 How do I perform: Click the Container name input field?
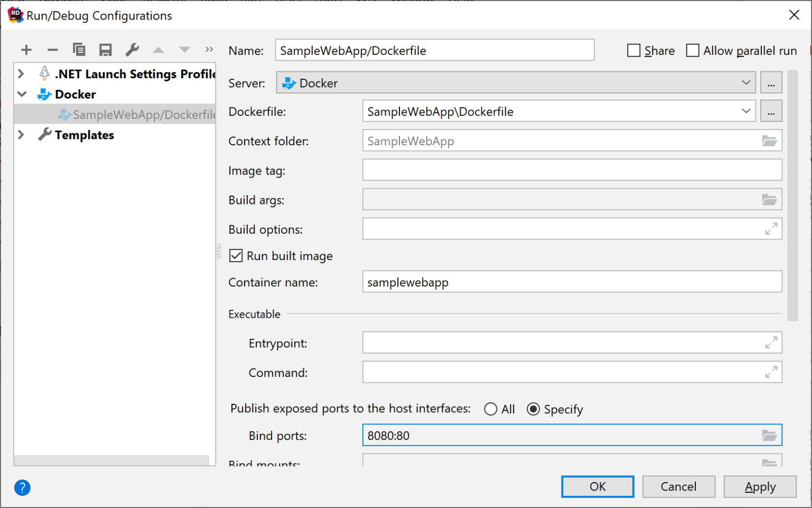point(572,282)
